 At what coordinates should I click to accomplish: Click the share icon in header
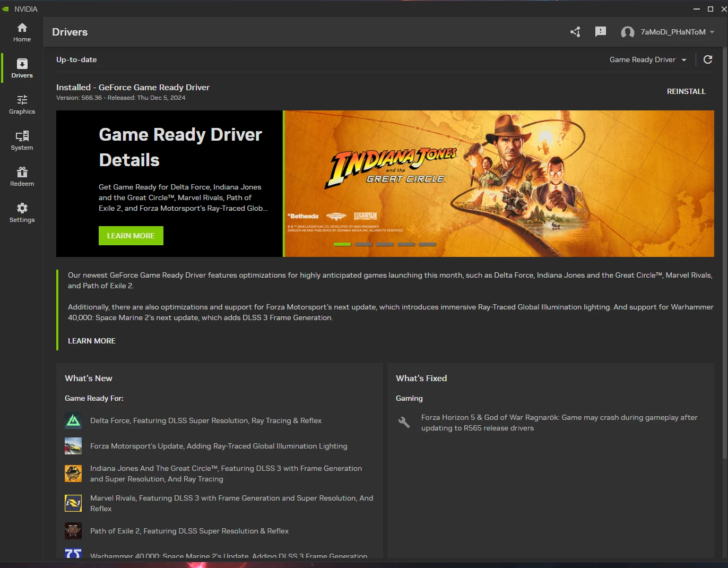pos(575,32)
